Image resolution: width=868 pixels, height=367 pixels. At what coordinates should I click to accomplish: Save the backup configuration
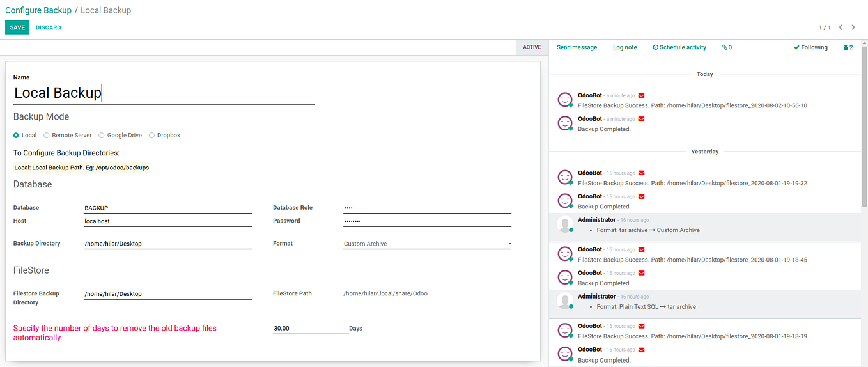click(17, 27)
